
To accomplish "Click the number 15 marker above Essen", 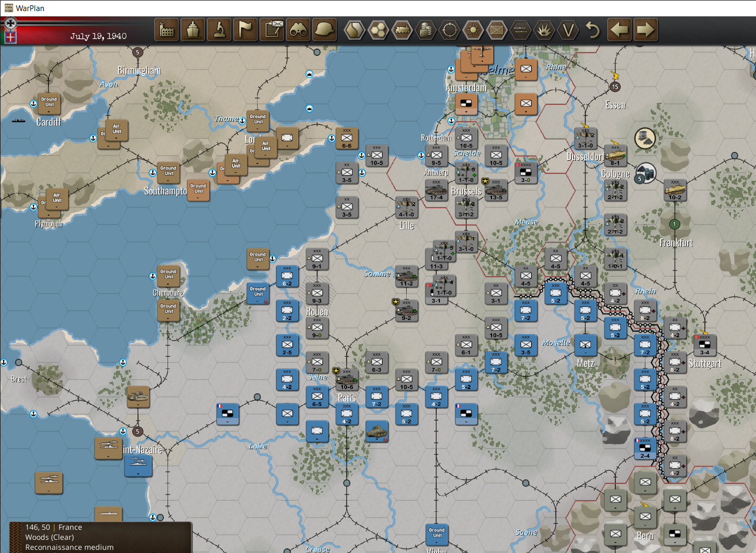I will point(615,86).
